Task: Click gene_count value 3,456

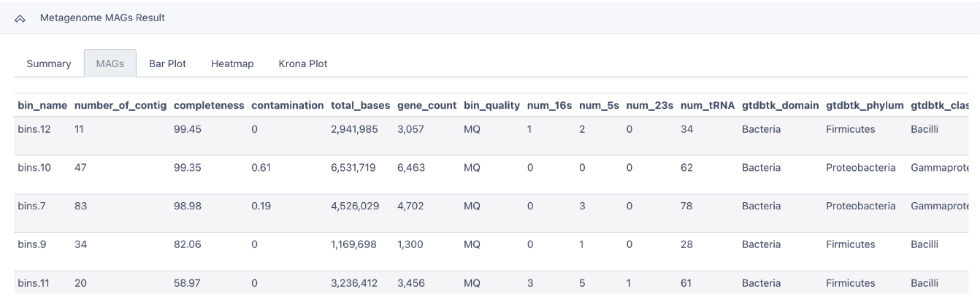Action: [x=410, y=283]
